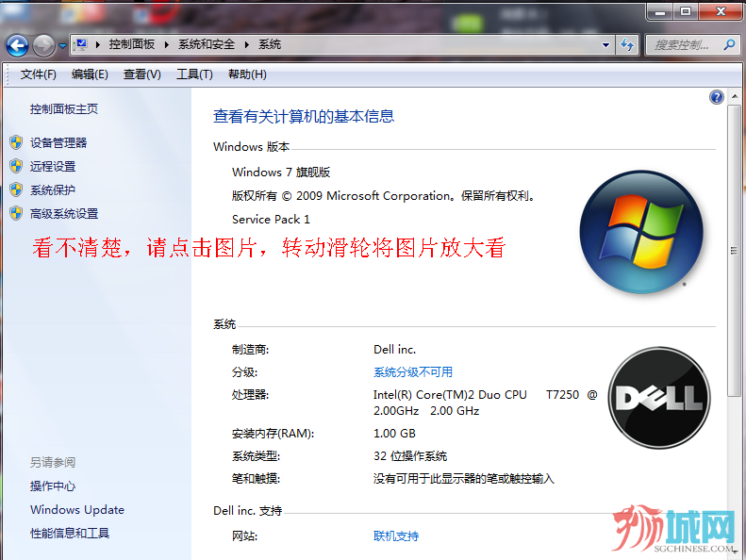
Task: Open 工具(T) menu
Action: click(x=194, y=74)
